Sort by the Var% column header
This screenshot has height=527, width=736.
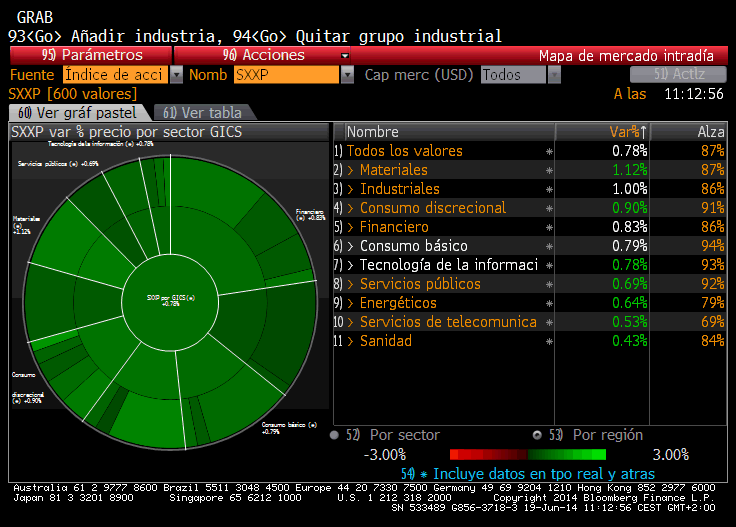point(602,132)
